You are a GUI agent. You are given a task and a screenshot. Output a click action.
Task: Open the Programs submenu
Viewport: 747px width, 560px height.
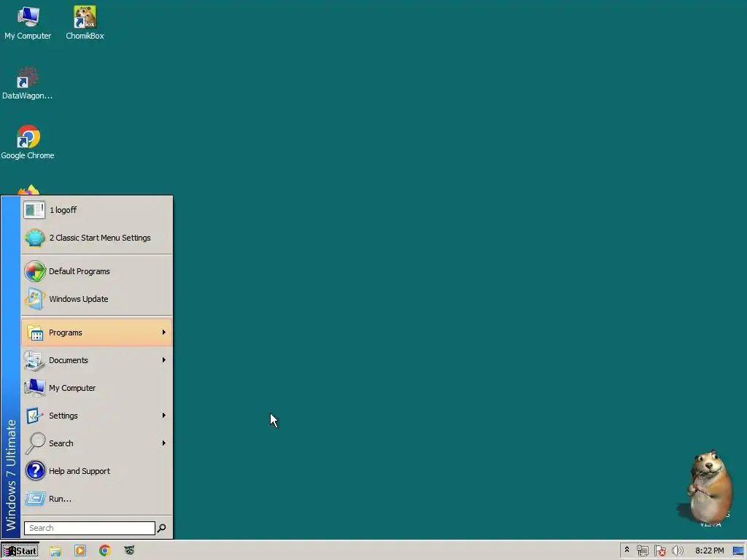coord(97,332)
